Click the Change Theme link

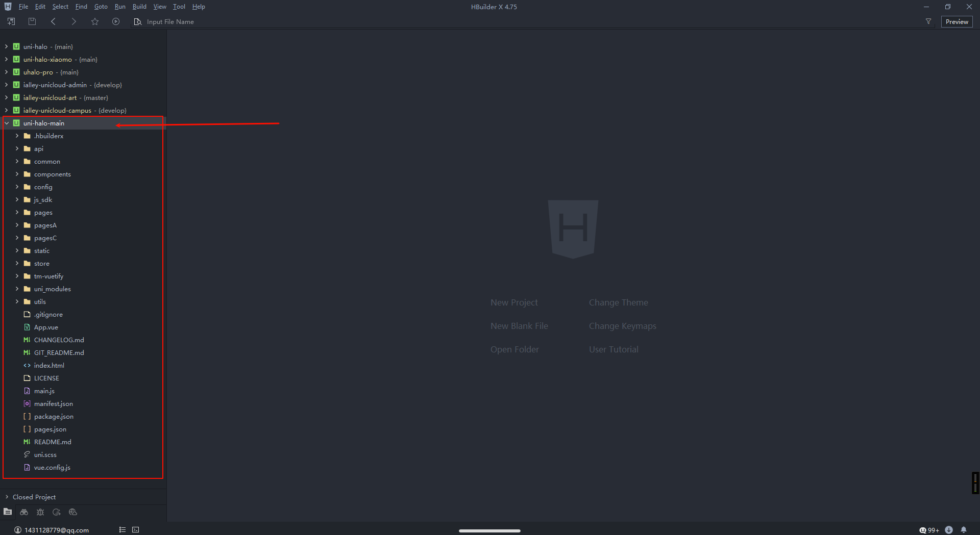coord(618,302)
